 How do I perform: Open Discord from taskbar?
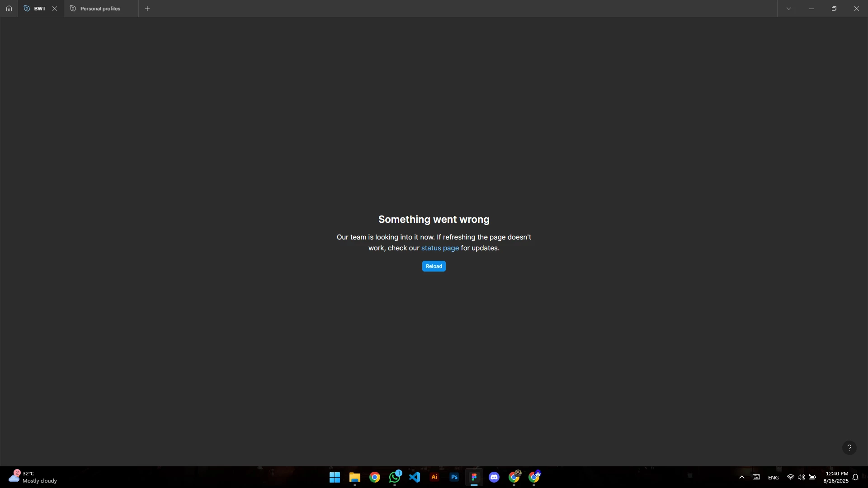click(494, 477)
